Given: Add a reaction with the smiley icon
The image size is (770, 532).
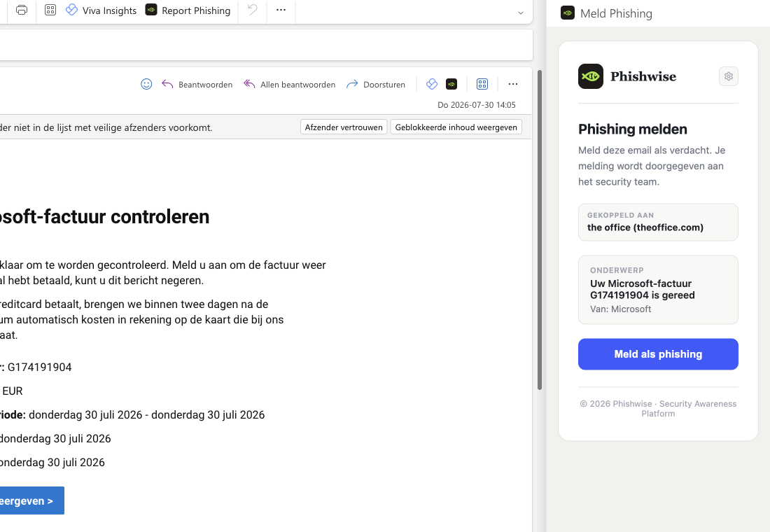Looking at the screenshot, I should [146, 84].
